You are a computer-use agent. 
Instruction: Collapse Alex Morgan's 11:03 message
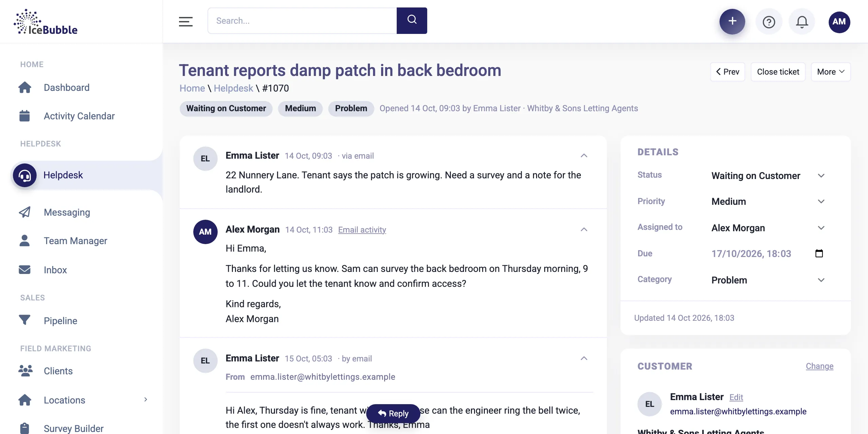coord(584,230)
